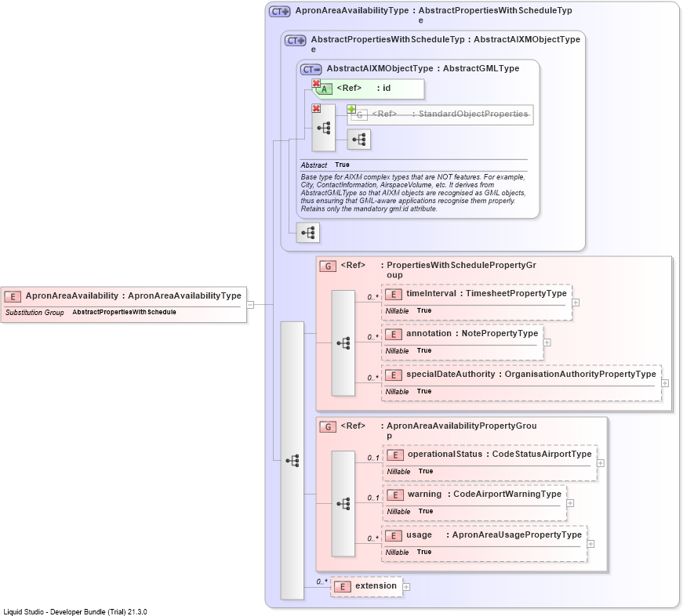The image size is (683, 616).
Task: Expand the warning element
Action: pos(570,503)
